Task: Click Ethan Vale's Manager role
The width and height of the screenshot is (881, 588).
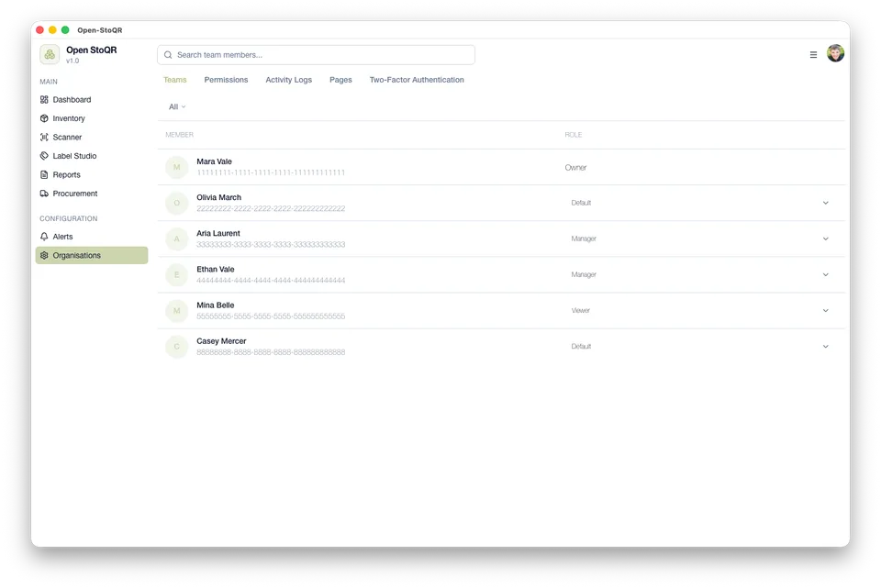Action: point(584,274)
